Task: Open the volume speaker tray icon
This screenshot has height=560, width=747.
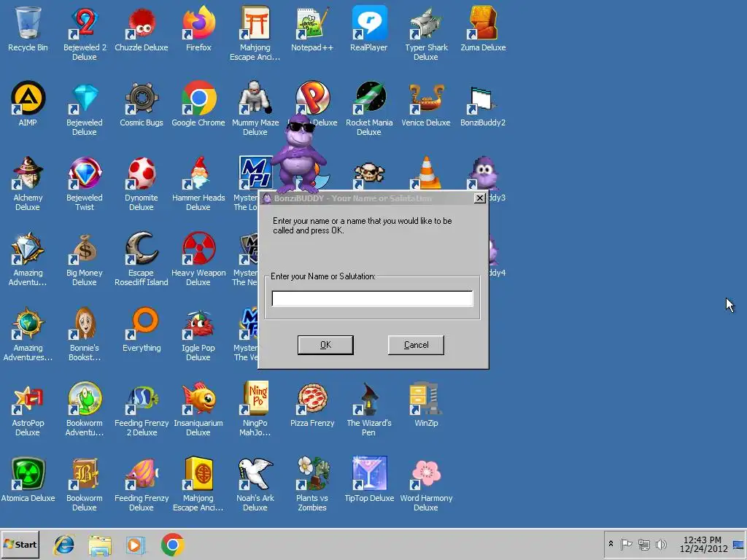Action: tap(661, 544)
